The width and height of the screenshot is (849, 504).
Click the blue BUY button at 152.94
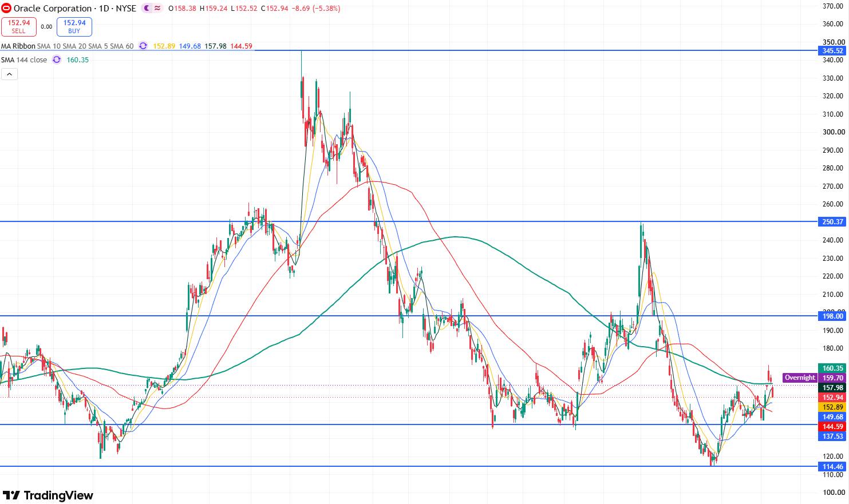click(74, 27)
